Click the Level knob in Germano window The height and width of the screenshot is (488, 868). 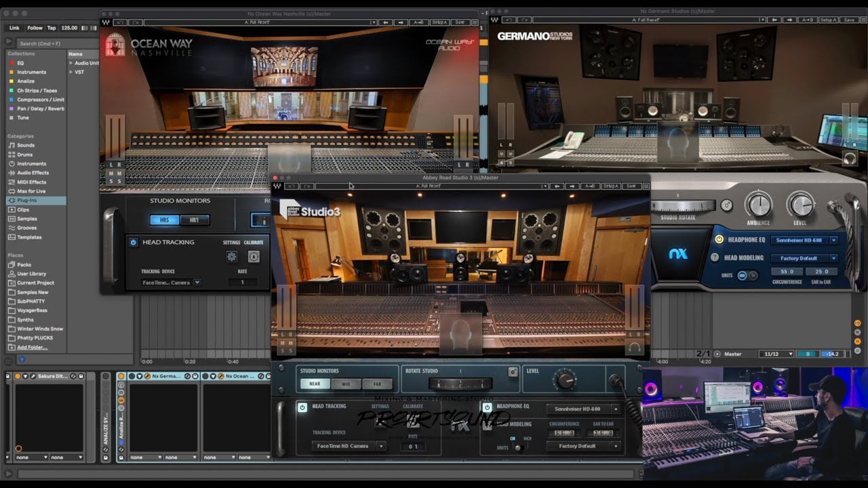[x=800, y=205]
